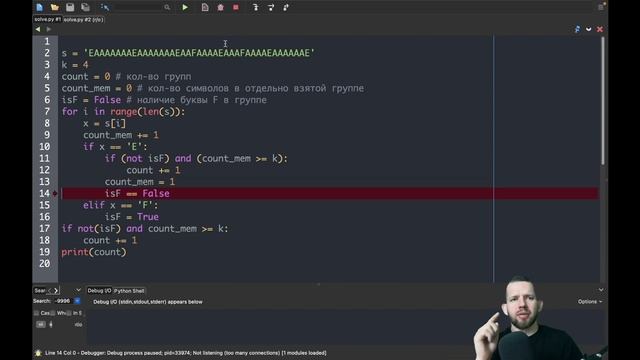Screen dimensions: 640x360
Task: Open the updates icon at toolbar right end
Action: (602, 6)
